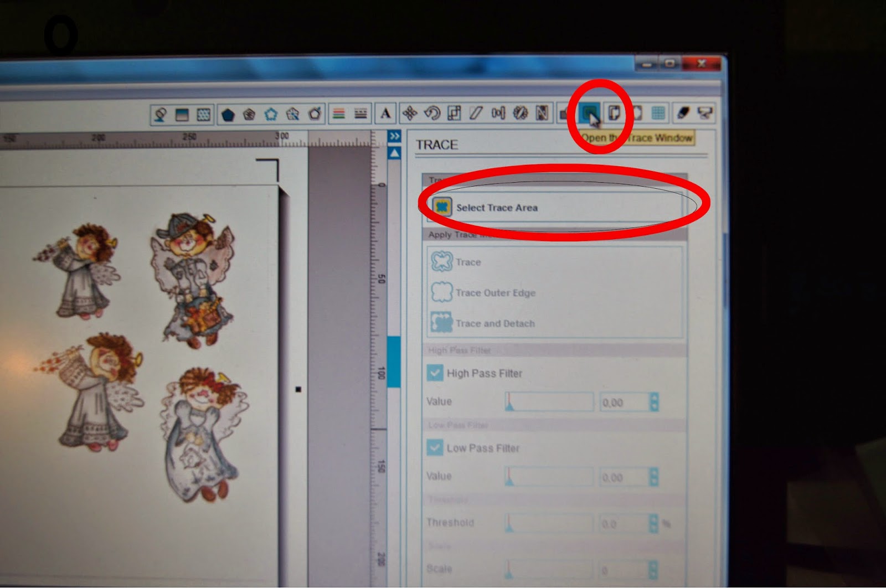
Task: Click the page icon right of Trace icon
Action: (614, 114)
